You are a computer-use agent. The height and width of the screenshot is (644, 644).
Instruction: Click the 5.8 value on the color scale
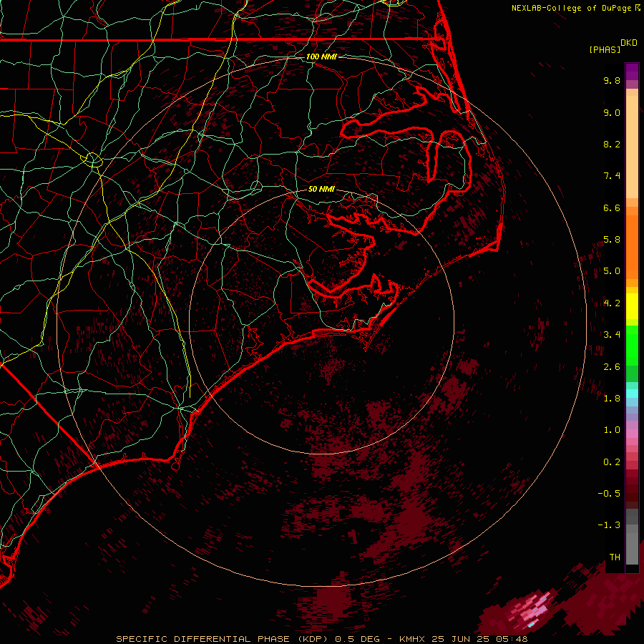pyautogui.click(x=612, y=240)
